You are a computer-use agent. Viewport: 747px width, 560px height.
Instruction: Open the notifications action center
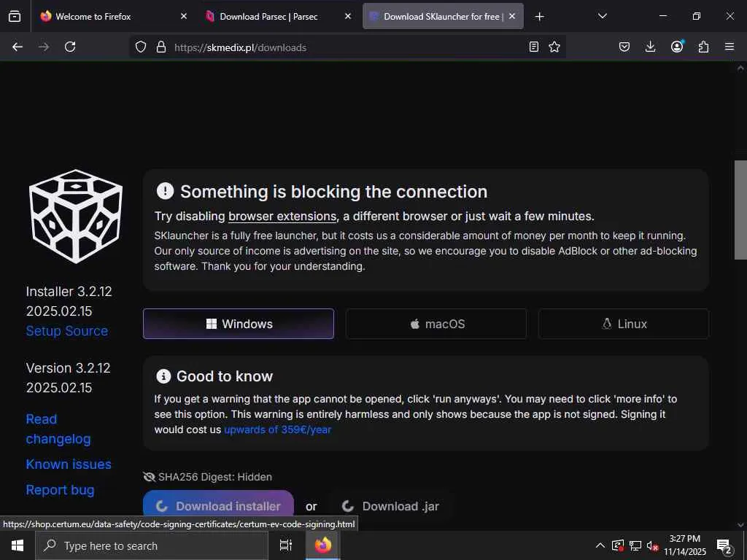(x=724, y=547)
